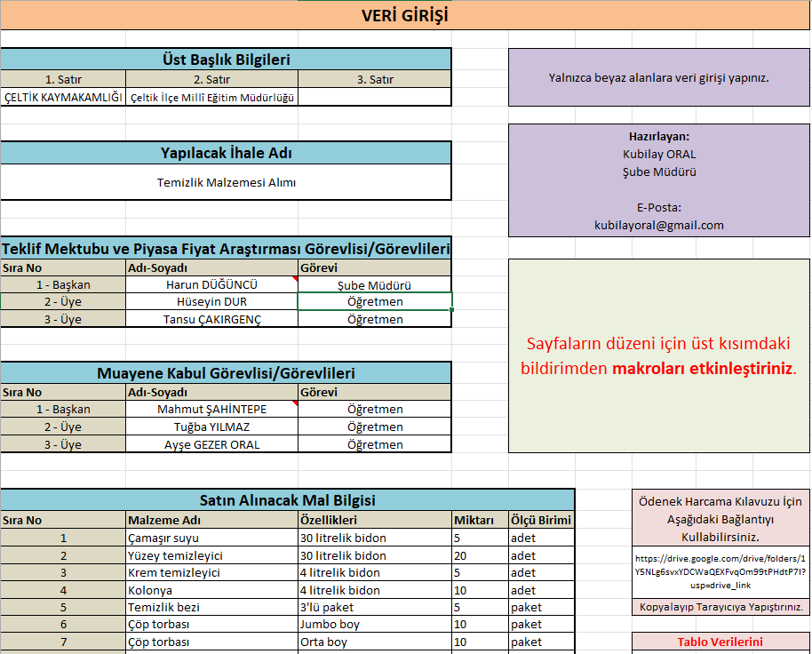Select the Temizlik Malzemesi Alımı cell
This screenshot has width=812, height=654.
click(226, 182)
